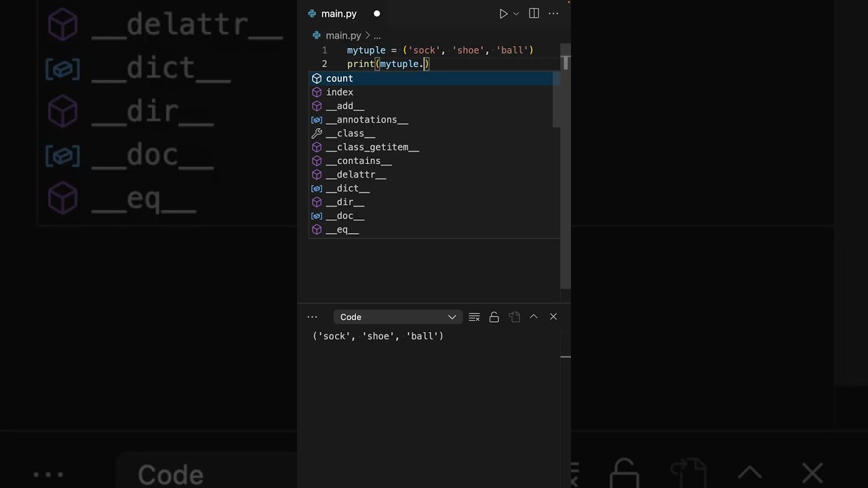Click the variable icon beside __doc__
The height and width of the screenshot is (488, 868).
[x=317, y=216]
